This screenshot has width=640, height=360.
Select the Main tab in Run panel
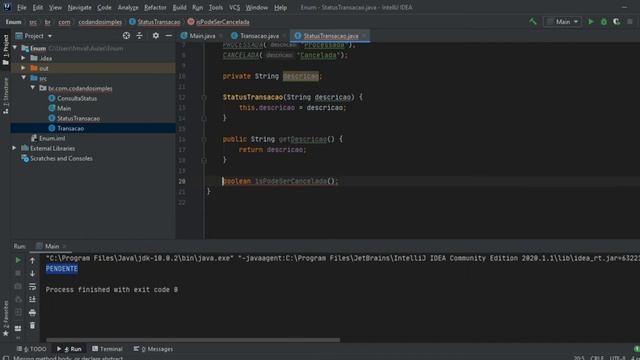pos(51,246)
